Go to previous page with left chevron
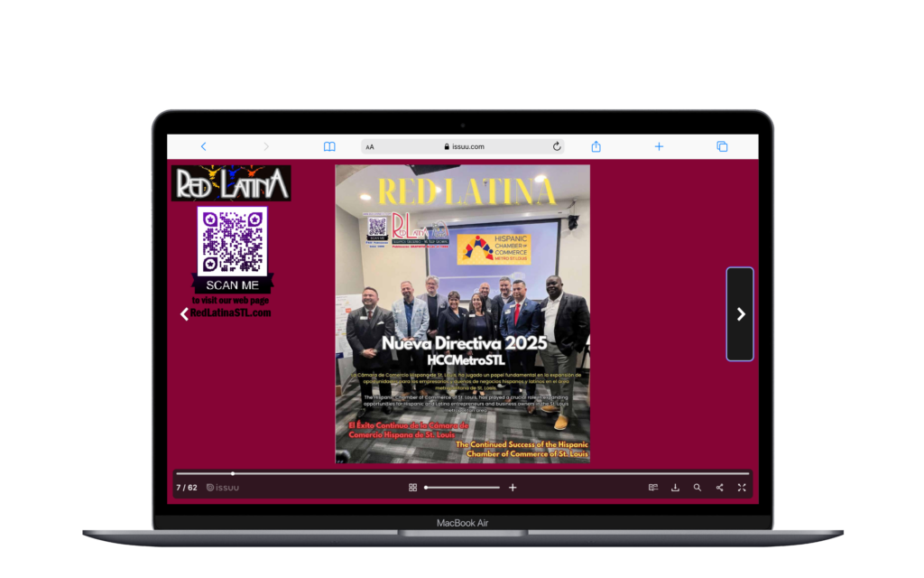 pyautogui.click(x=184, y=314)
